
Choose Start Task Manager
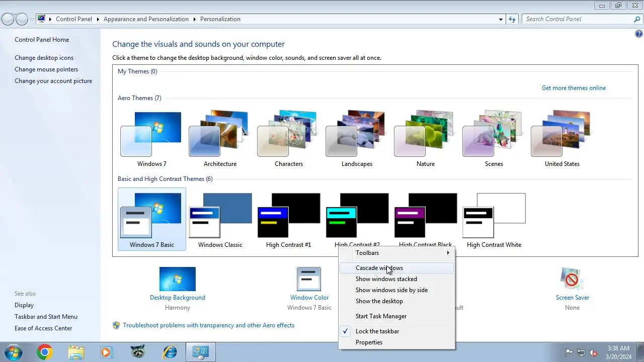(x=397, y=316)
